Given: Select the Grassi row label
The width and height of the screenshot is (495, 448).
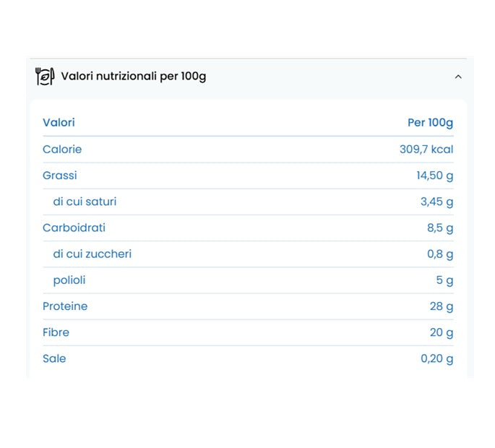Looking at the screenshot, I should click(x=59, y=176).
